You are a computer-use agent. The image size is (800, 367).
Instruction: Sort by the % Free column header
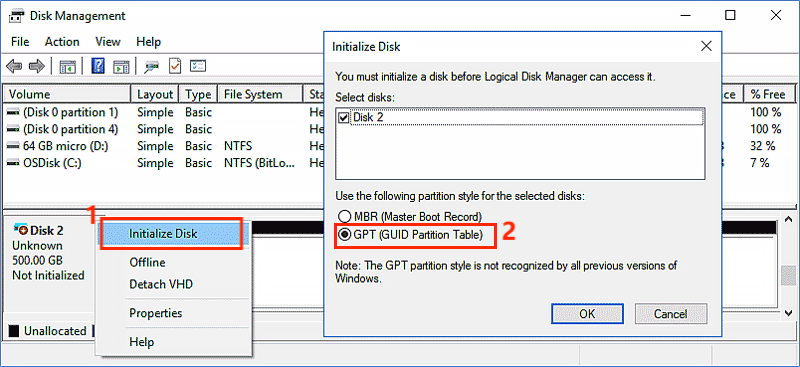click(770, 94)
